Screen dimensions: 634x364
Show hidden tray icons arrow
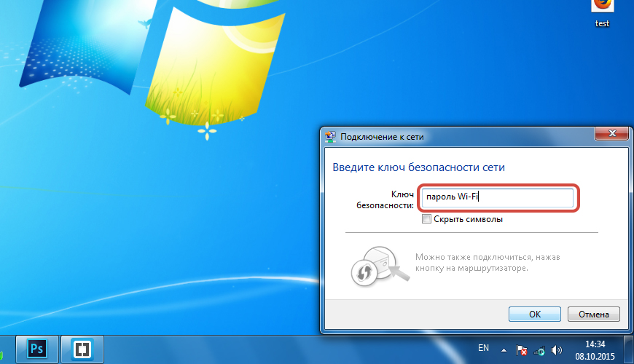tap(504, 350)
